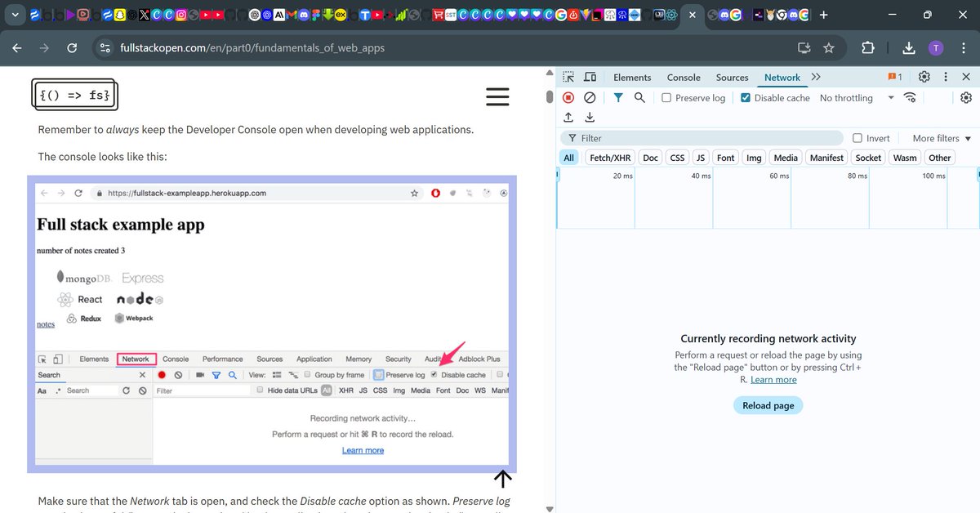Reload the browser page

(72, 48)
